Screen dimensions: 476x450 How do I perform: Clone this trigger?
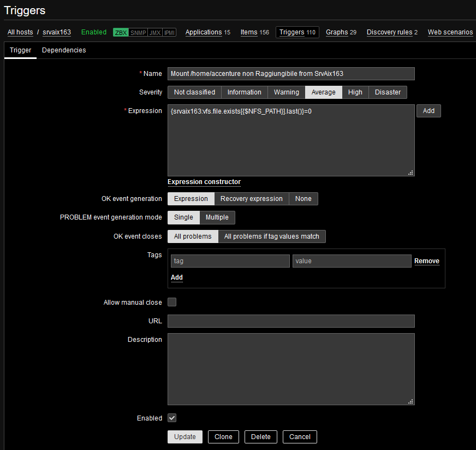(x=223, y=437)
